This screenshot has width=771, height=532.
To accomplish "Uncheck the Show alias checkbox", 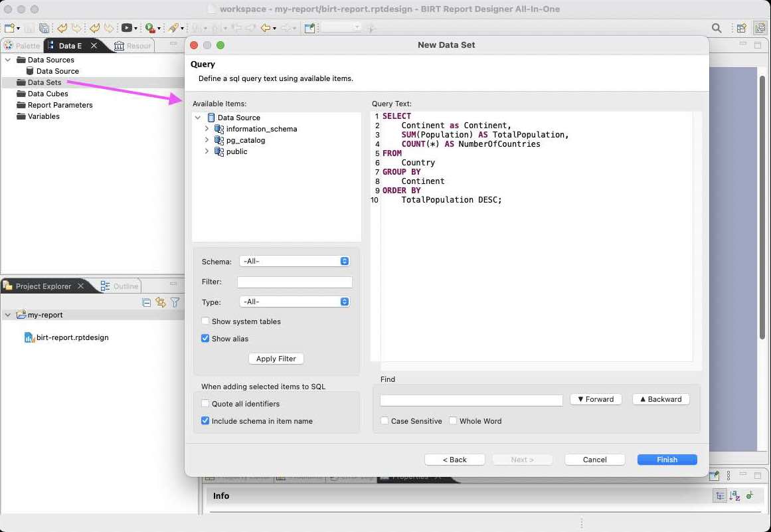I will point(206,338).
